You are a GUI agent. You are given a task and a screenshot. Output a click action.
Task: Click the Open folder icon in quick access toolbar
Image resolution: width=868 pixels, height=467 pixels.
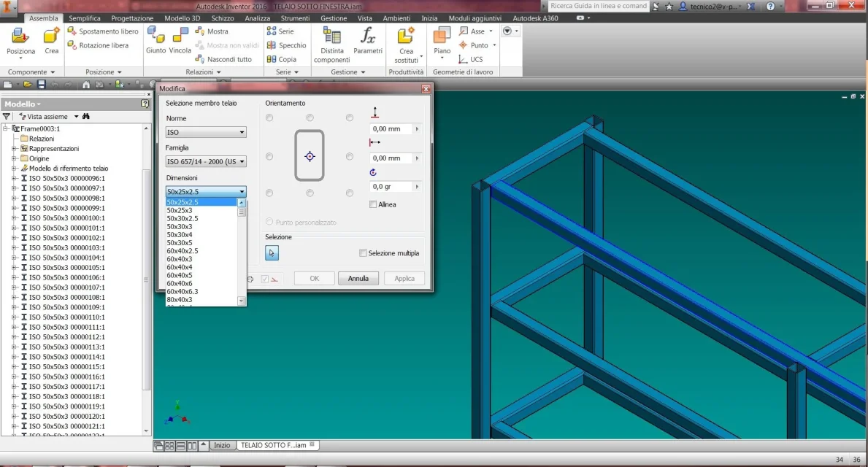point(27,84)
